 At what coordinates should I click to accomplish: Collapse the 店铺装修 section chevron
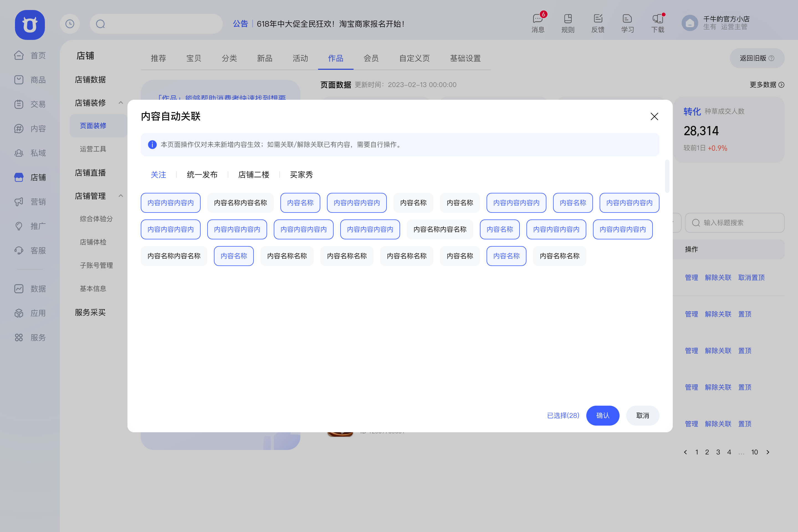tap(121, 103)
